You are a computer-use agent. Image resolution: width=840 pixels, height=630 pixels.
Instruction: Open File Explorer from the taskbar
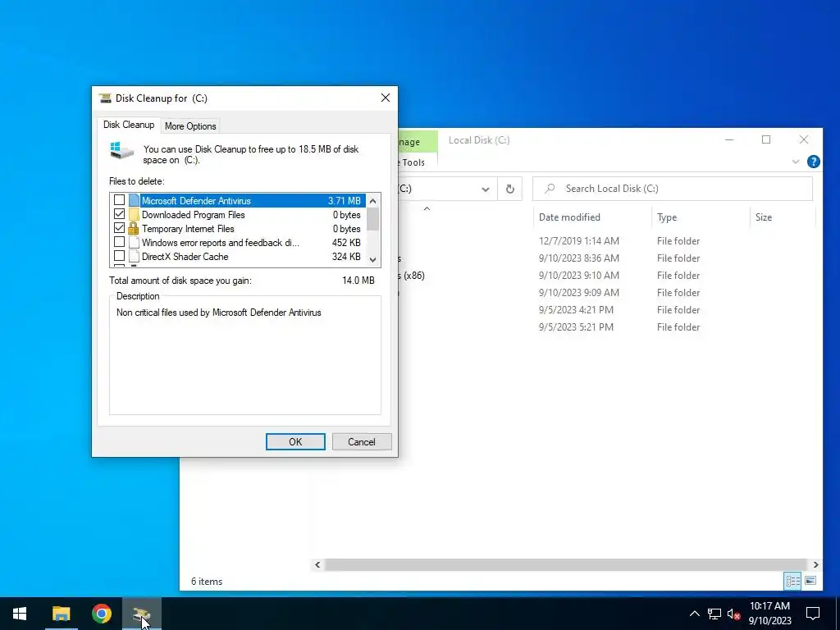point(61,614)
